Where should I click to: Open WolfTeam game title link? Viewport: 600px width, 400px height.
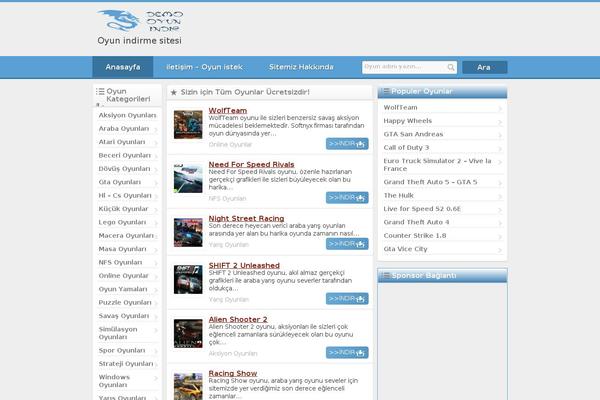[x=228, y=110]
